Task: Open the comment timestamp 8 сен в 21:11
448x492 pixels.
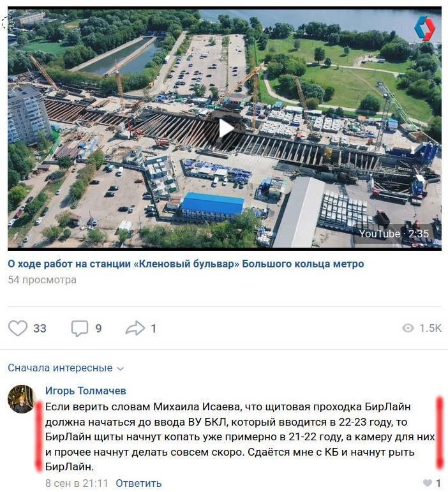Action: point(77,483)
